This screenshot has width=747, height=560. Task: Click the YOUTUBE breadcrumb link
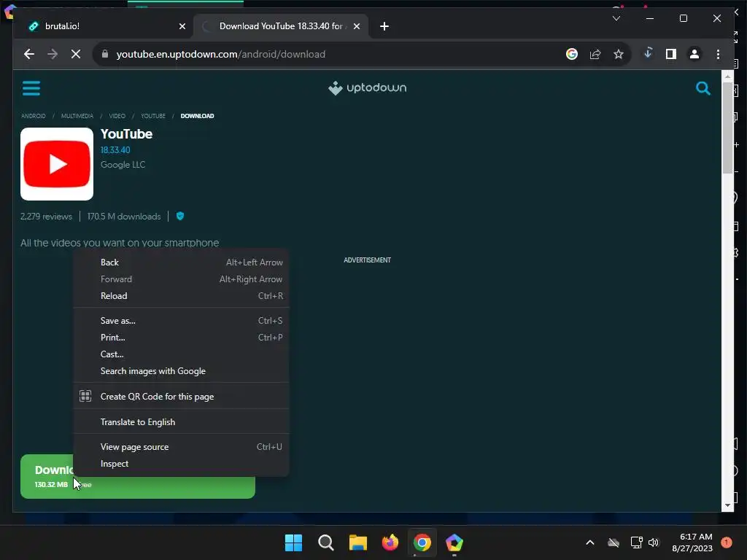(x=153, y=116)
